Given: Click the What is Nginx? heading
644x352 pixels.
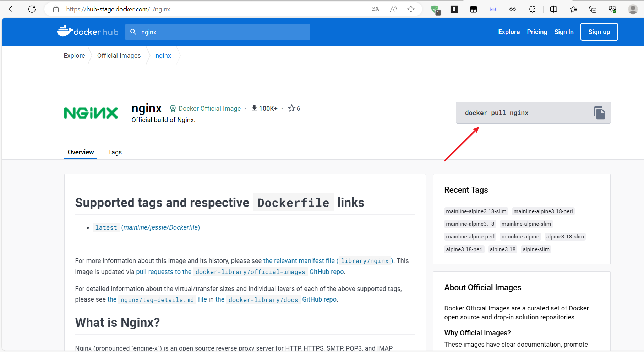Looking at the screenshot, I should tap(118, 323).
